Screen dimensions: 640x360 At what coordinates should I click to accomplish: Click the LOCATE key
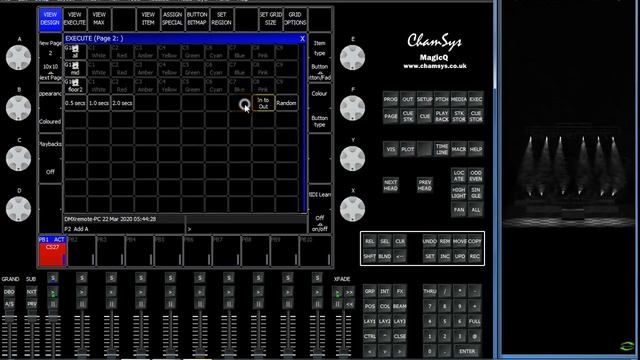[x=459, y=176]
